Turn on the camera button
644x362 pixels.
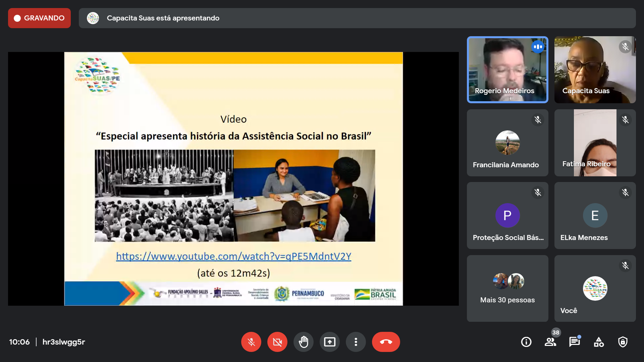pyautogui.click(x=277, y=342)
